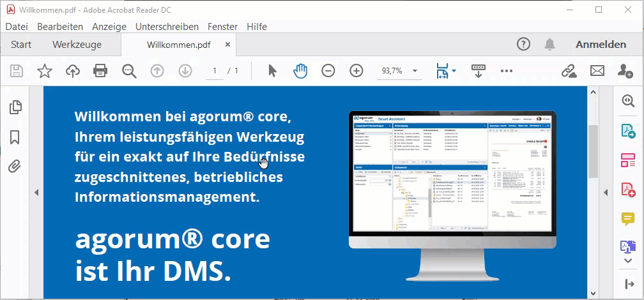Share with others person-plus icon
Viewport: 644px width, 300px height.
(625, 71)
